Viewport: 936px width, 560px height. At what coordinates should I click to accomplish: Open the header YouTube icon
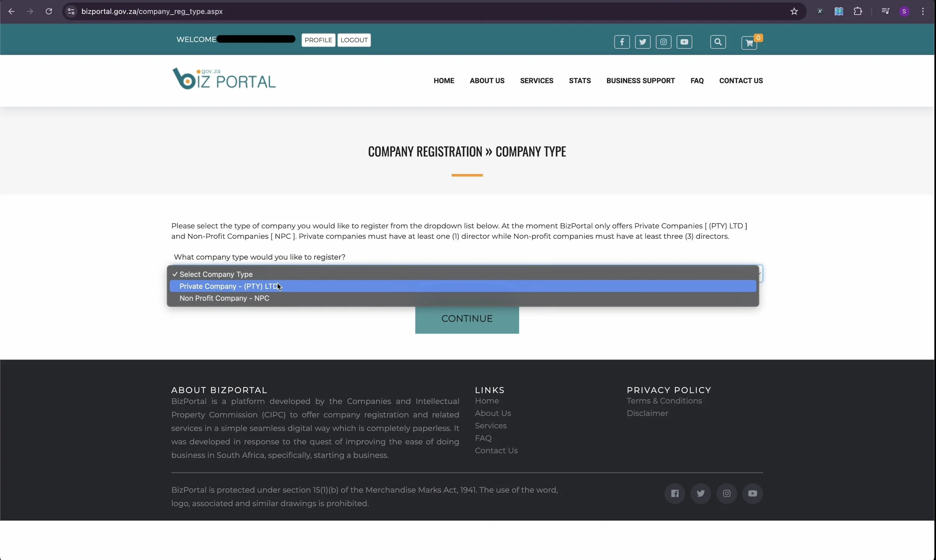[684, 42]
